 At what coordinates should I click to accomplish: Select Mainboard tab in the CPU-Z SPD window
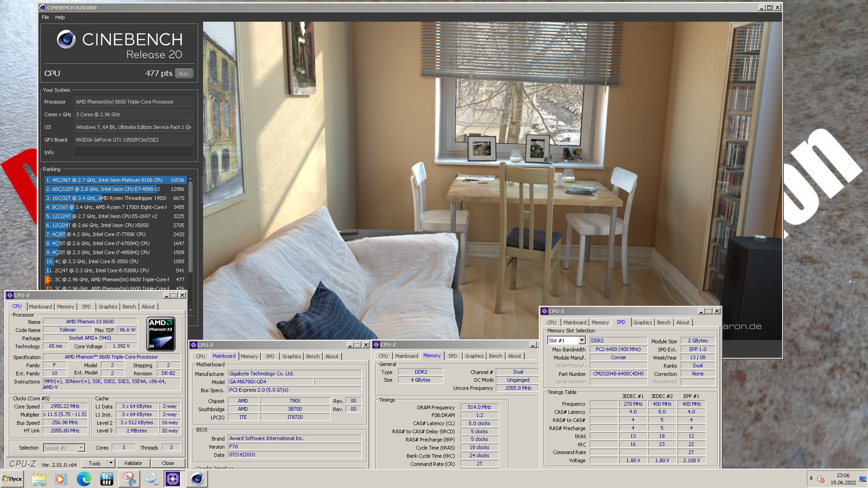click(575, 322)
